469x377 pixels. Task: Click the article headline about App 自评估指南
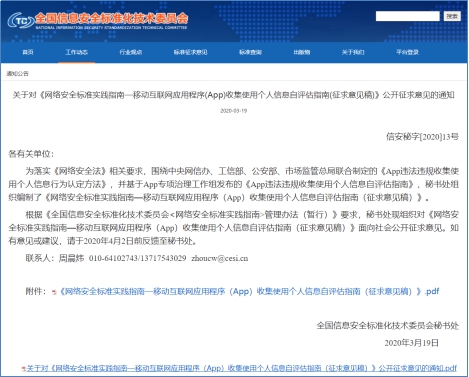(x=233, y=95)
